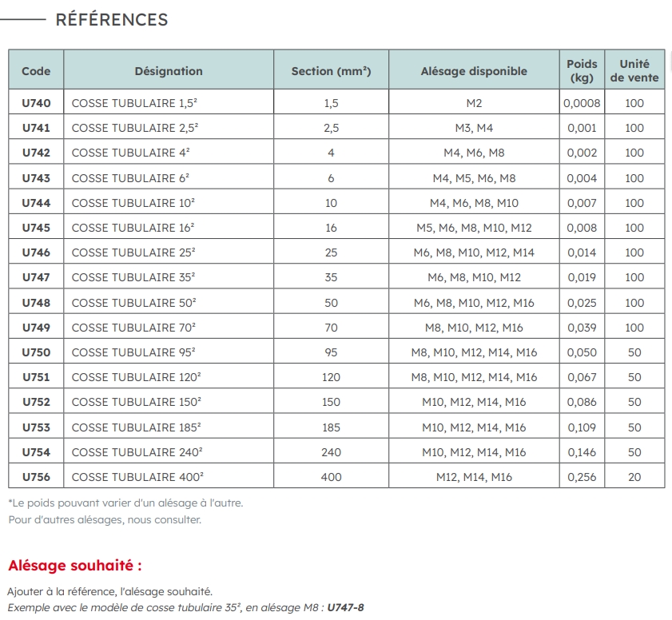
Task: Select the example reference U747-8
Action: click(x=344, y=608)
